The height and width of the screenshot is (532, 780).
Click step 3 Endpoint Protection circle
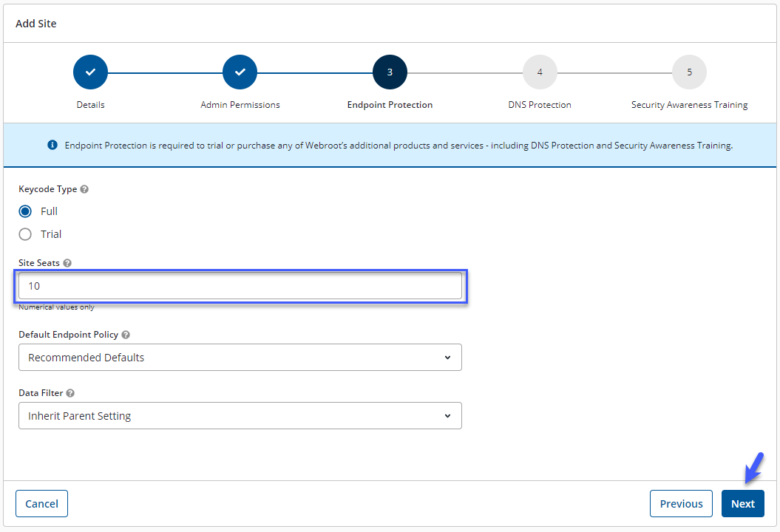click(x=390, y=72)
